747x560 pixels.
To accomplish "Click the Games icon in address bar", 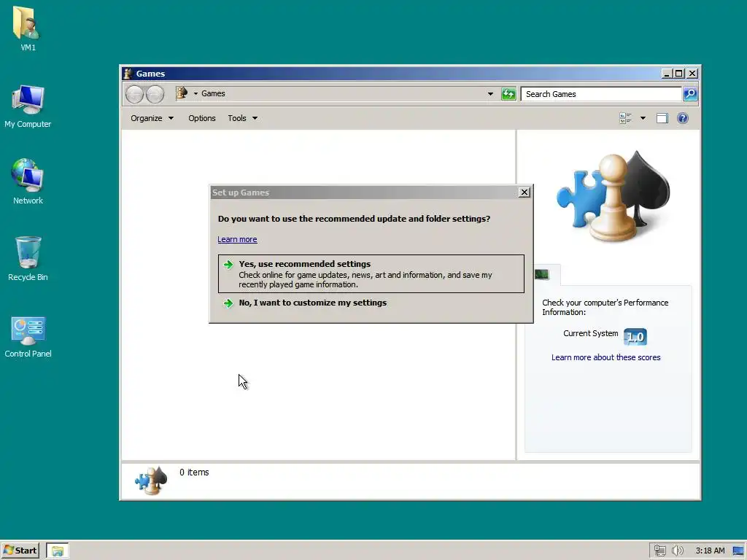I will [182, 93].
